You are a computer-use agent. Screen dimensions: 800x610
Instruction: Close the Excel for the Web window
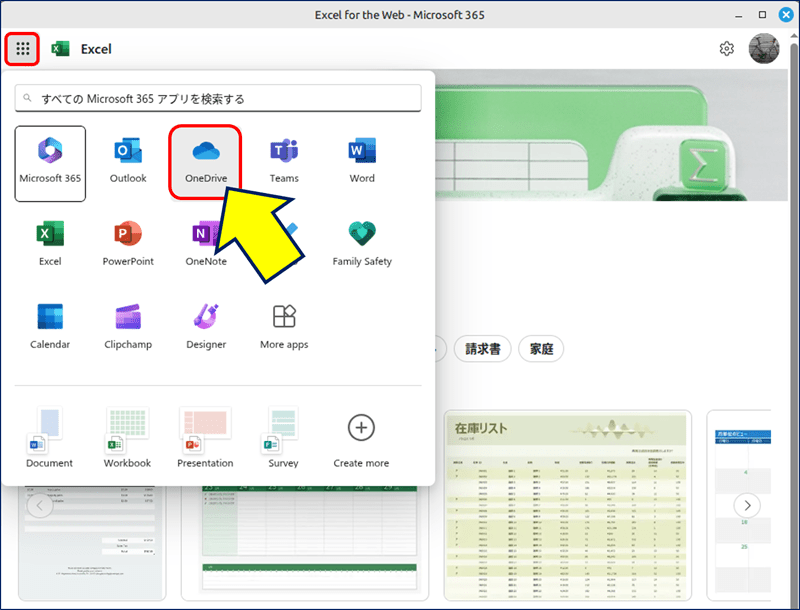pos(786,15)
